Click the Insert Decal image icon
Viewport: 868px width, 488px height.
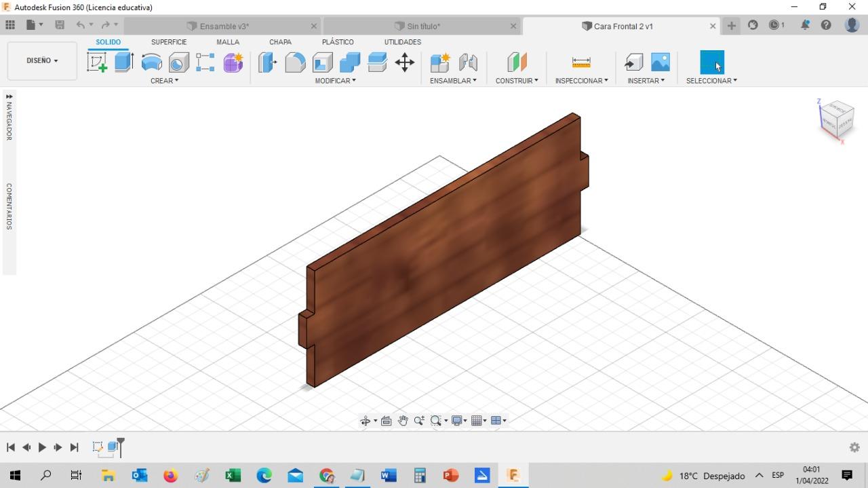click(x=660, y=62)
